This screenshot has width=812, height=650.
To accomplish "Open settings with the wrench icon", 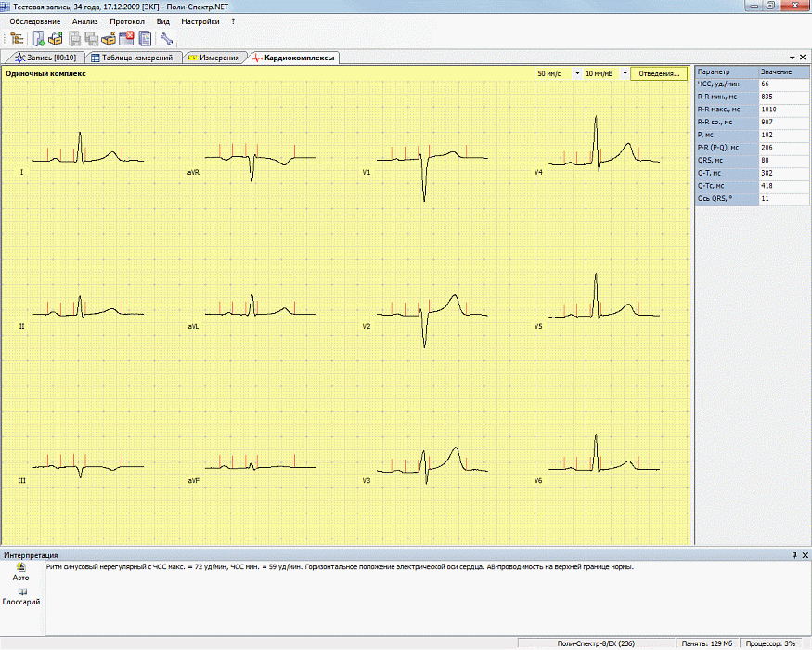I will (167, 38).
